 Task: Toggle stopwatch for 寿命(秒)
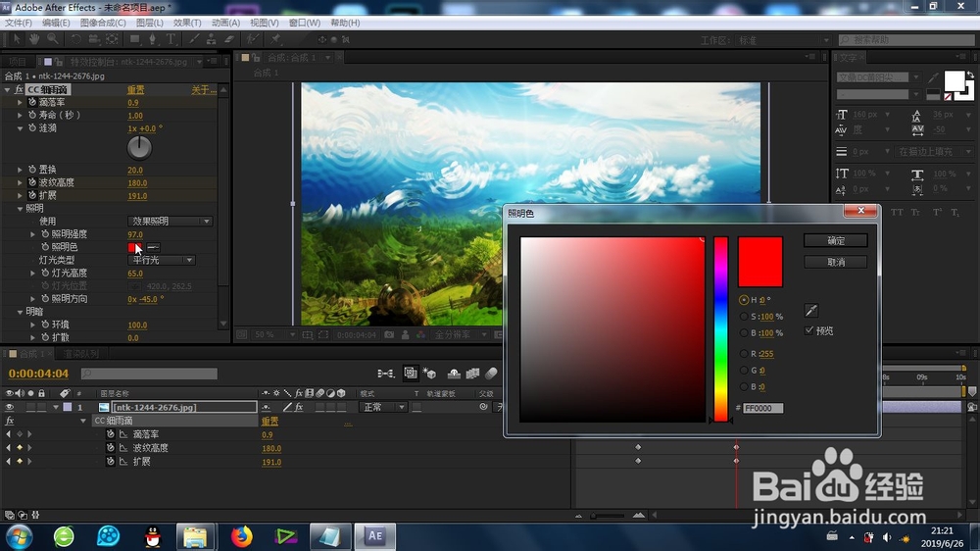(x=32, y=115)
